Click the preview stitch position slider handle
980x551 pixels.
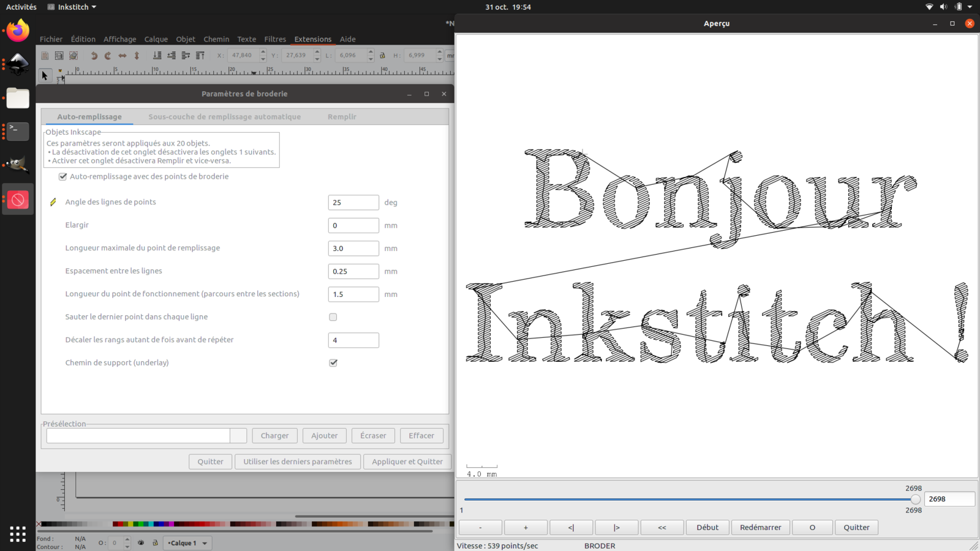[x=915, y=500]
